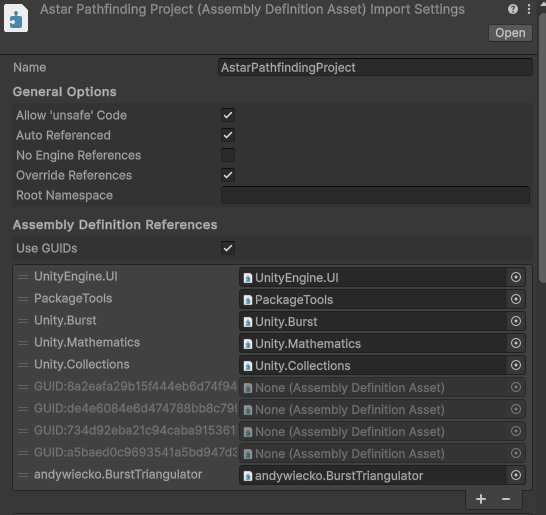Click the GUID:de4e6084e6d4 row drag handle
This screenshot has height=515, width=546.
(x=23, y=409)
